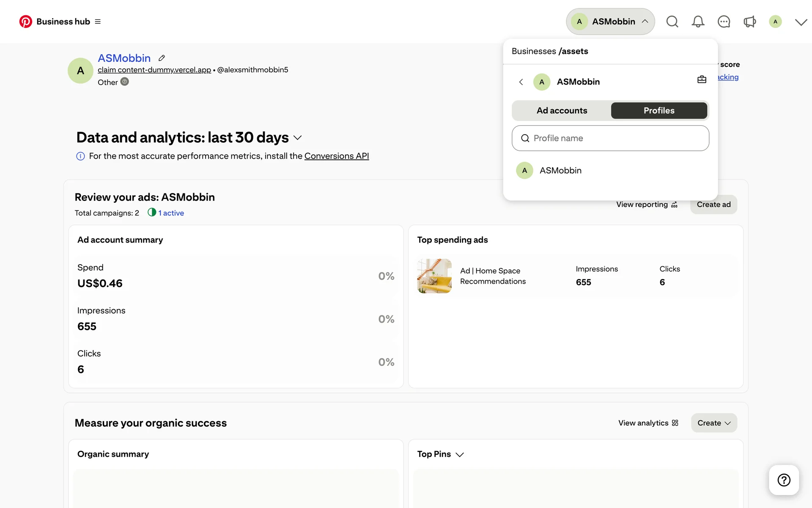This screenshot has height=508, width=812.
Task: Click the Home Space ad thumbnail
Action: click(434, 276)
